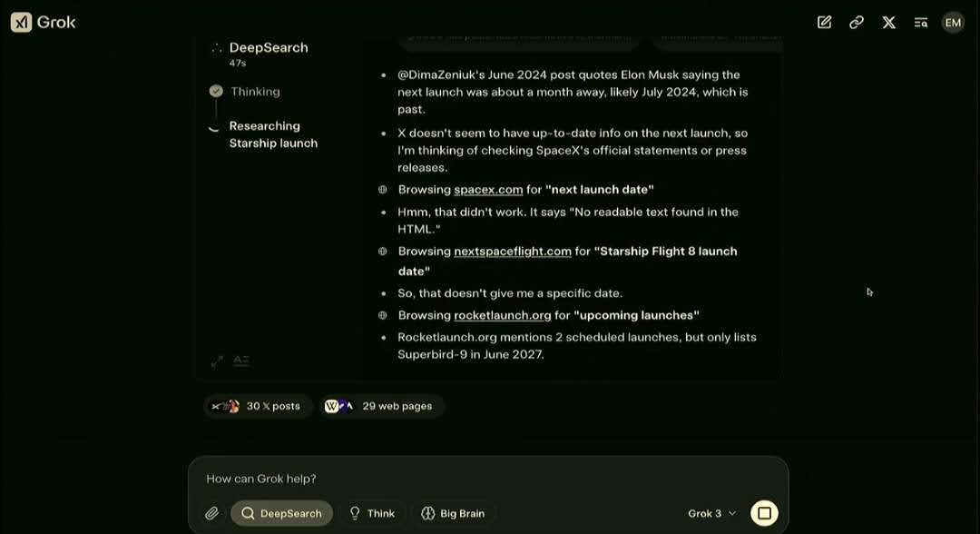Select the Researching Starship launch step
980x534 pixels.
point(273,134)
